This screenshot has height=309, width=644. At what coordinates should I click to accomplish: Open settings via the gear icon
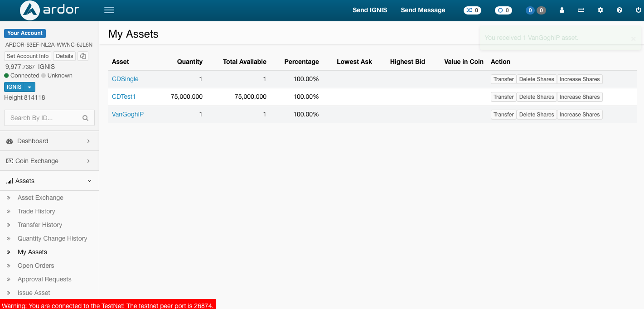pyautogui.click(x=600, y=10)
